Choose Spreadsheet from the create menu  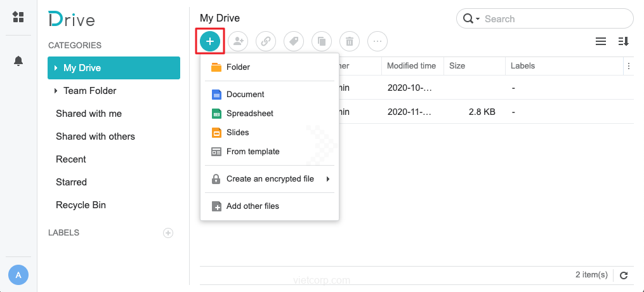[249, 114]
